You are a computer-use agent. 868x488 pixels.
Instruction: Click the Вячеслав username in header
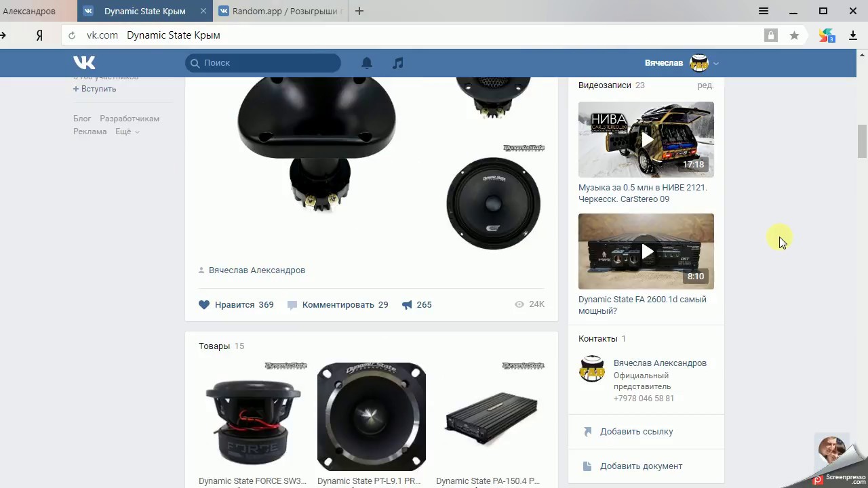click(x=664, y=63)
